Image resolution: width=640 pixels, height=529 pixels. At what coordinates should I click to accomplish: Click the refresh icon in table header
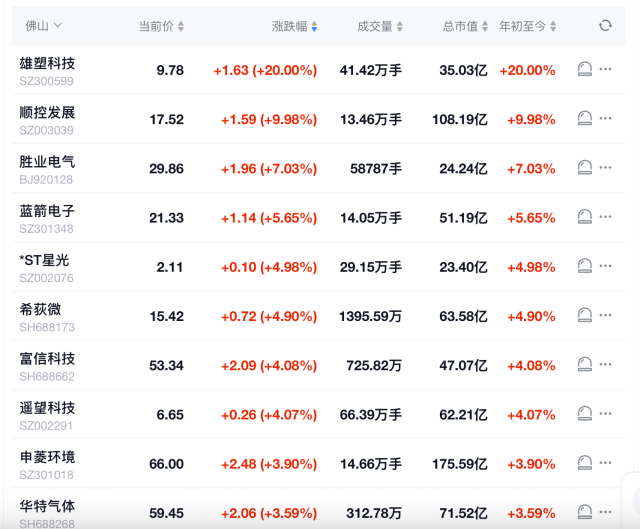605,26
